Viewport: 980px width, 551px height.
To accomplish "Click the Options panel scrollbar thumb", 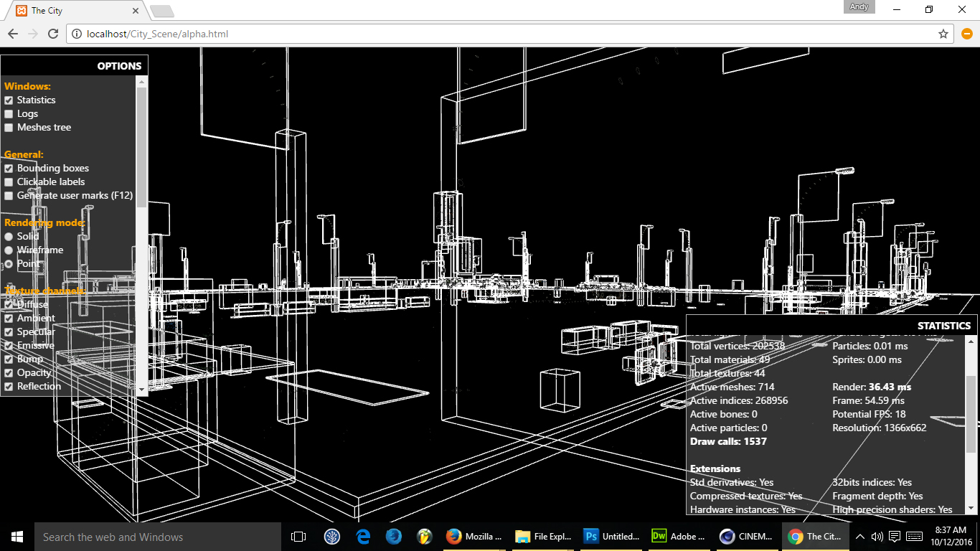I will pos(141,147).
